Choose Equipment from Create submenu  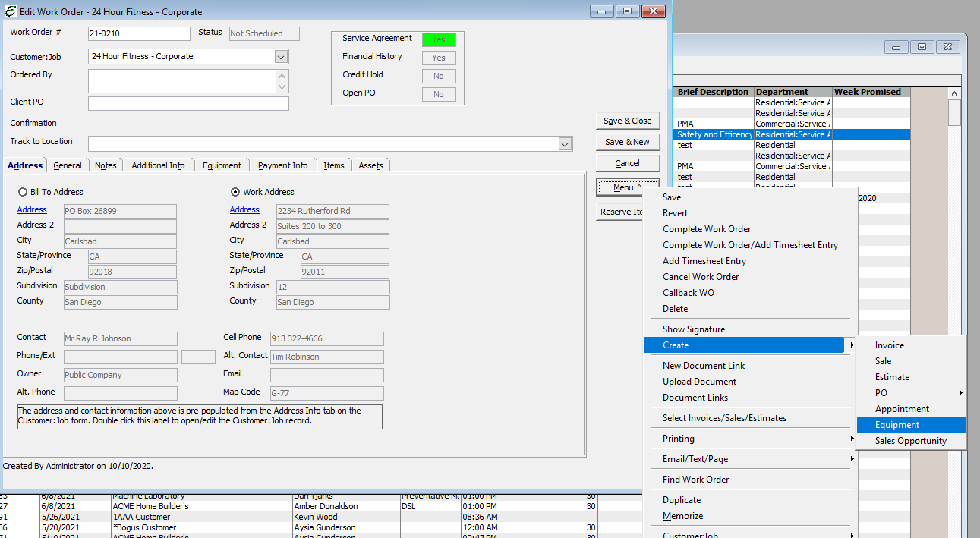(911, 425)
